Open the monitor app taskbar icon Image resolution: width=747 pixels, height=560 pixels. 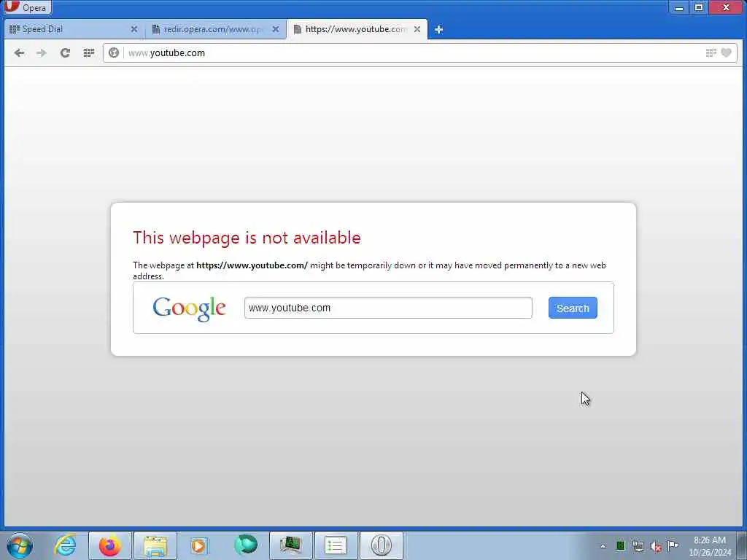point(290,545)
